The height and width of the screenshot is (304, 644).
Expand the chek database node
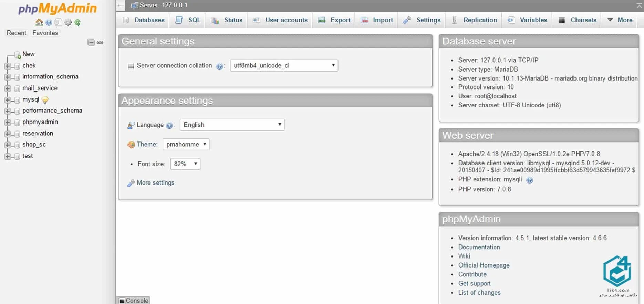coord(8,66)
